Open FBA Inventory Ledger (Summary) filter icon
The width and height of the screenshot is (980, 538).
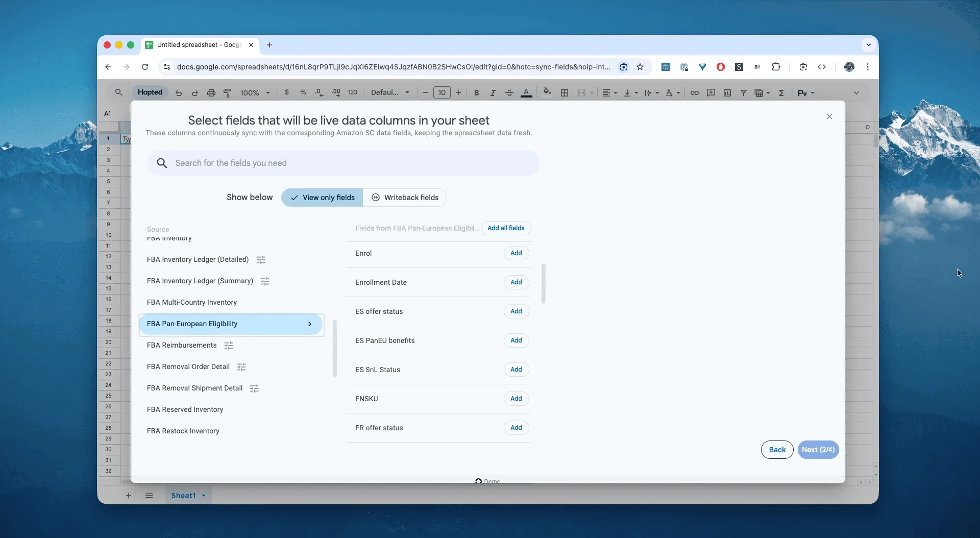[265, 281]
